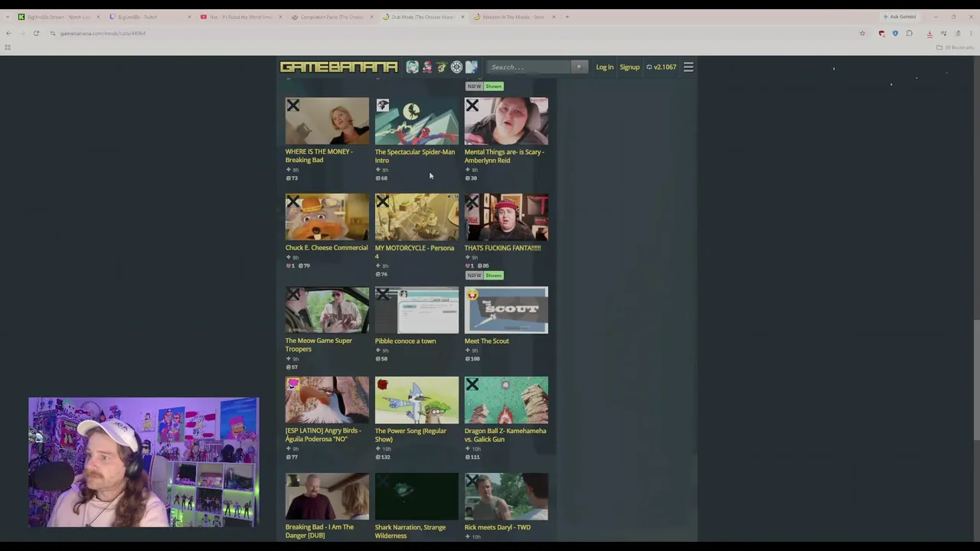The height and width of the screenshot is (551, 980).
Task: Open the Chrome extensions puzzle icon
Action: (910, 34)
